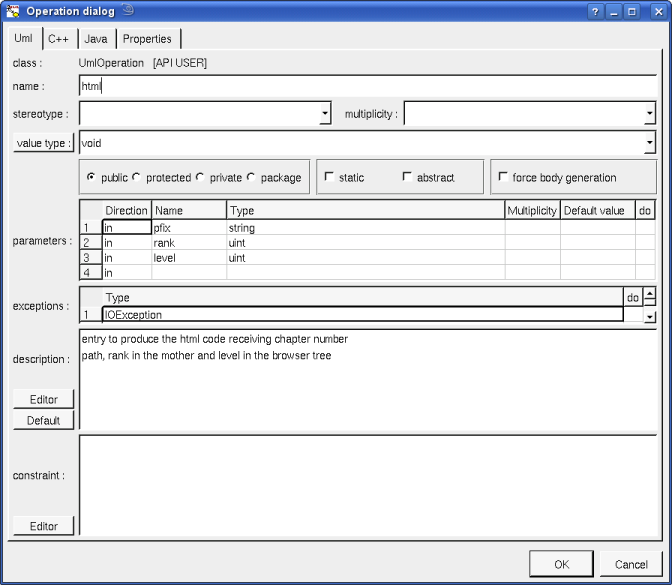Select the private visibility radio button
This screenshot has width=672, height=585.
200,177
